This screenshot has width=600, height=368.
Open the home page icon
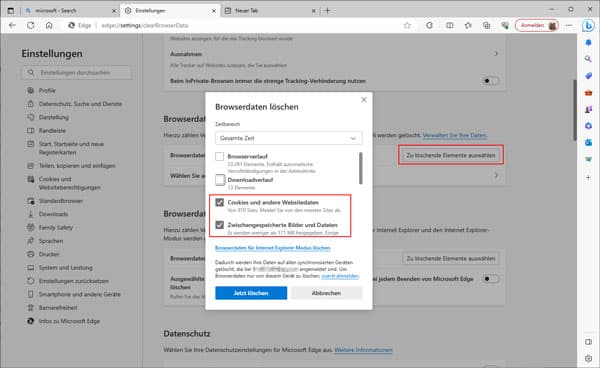click(x=49, y=25)
